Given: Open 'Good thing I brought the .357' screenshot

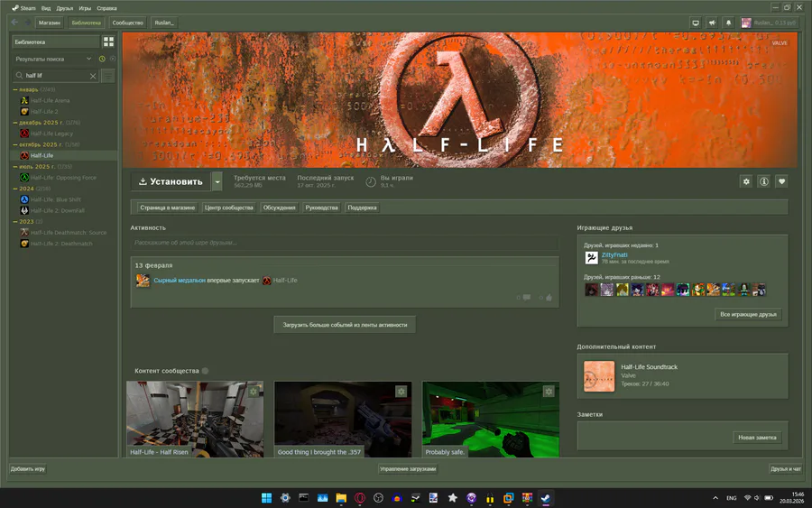Looking at the screenshot, I should [343, 419].
